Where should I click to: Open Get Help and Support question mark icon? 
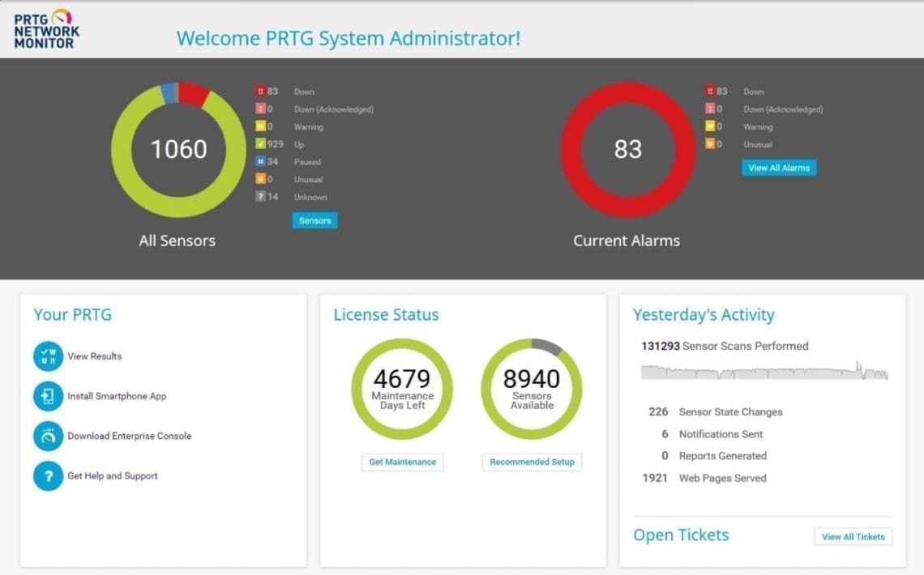tap(49, 475)
